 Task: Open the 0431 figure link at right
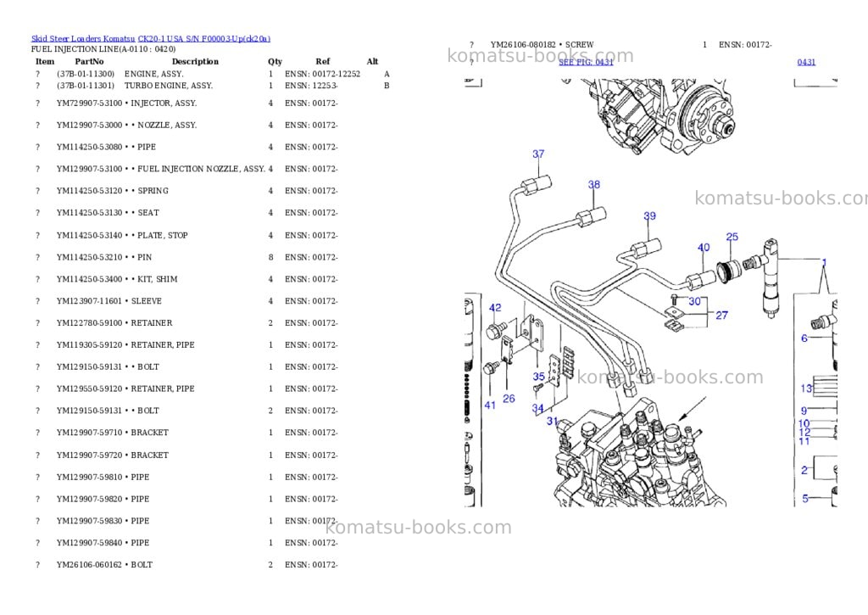pos(806,62)
